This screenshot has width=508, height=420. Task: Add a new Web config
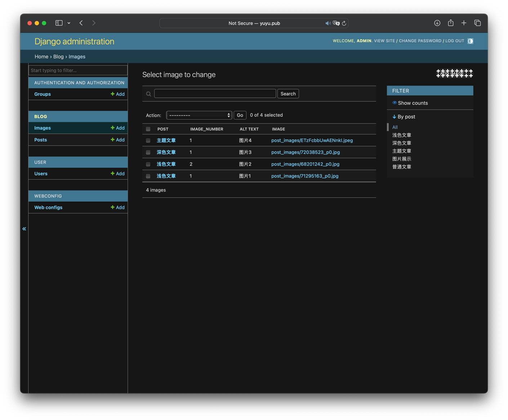click(117, 208)
